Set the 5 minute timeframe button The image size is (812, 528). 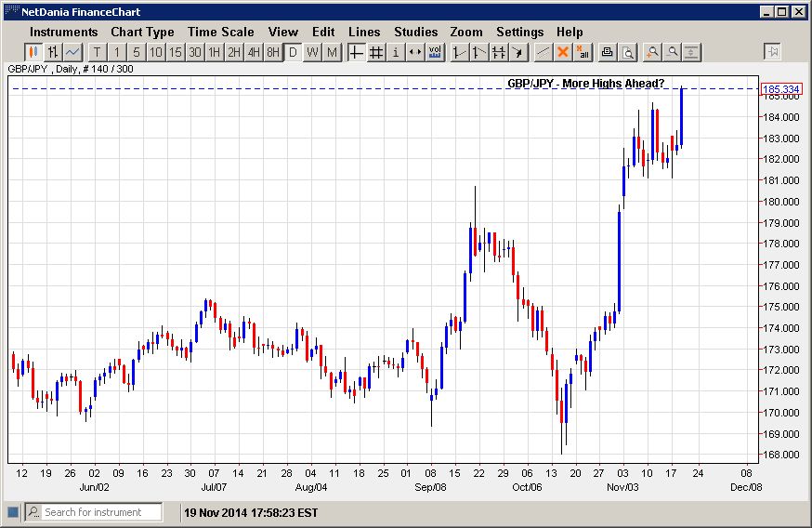[x=137, y=52]
